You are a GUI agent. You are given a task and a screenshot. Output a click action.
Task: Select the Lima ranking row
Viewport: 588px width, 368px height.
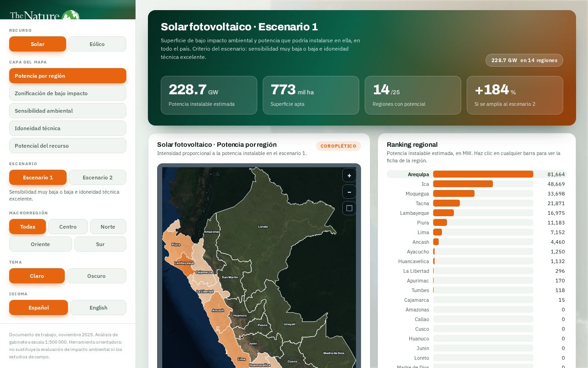(x=477, y=232)
